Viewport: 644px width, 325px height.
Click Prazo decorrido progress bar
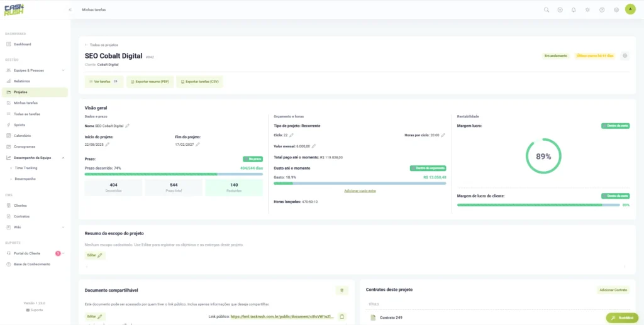coord(174,174)
